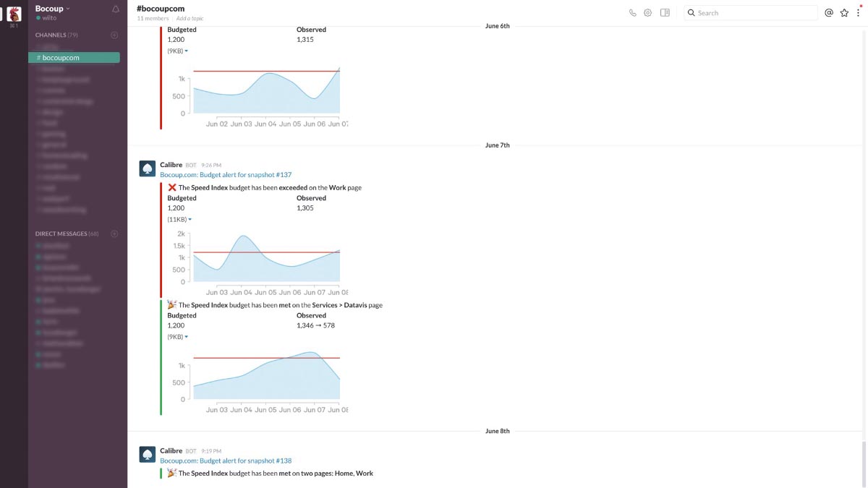Show mentions with the @ icon
This screenshot has width=868, height=488.
pyautogui.click(x=829, y=12)
